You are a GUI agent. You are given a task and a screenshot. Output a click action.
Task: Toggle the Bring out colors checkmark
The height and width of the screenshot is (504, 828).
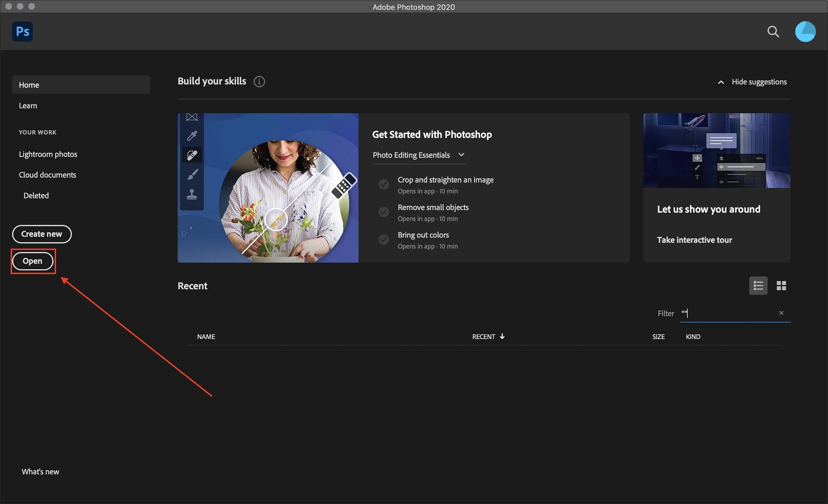point(384,240)
